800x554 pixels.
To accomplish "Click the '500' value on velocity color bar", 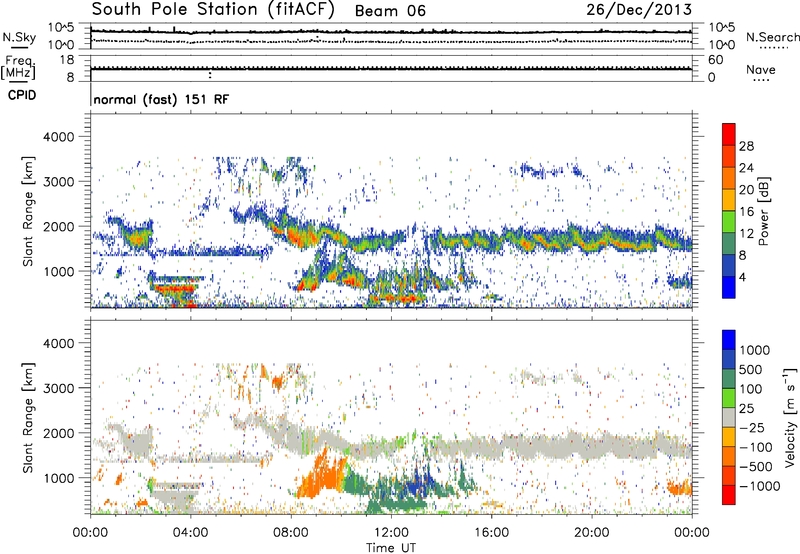I will pos(750,369).
